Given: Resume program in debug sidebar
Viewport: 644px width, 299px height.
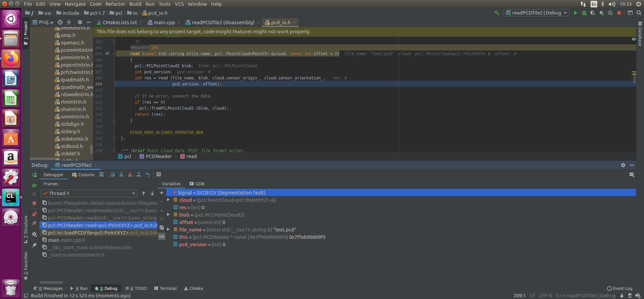Looking at the screenshot, I should (34, 185).
